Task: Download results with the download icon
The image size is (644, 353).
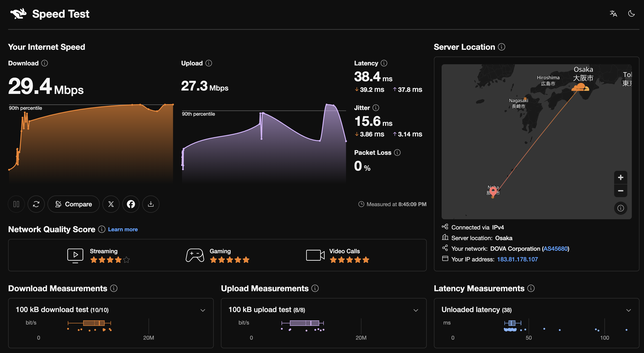Action: pos(151,204)
